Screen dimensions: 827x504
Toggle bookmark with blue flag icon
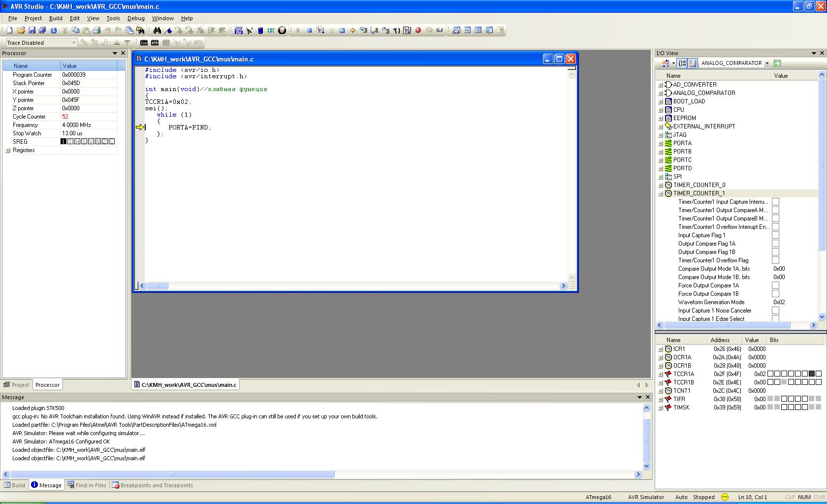(168, 30)
